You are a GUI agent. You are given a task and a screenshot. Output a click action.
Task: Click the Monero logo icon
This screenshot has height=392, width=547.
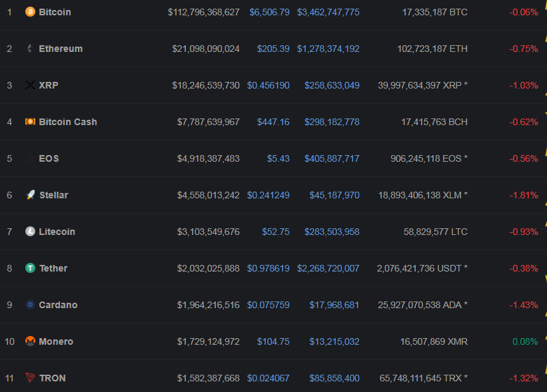pos(30,341)
